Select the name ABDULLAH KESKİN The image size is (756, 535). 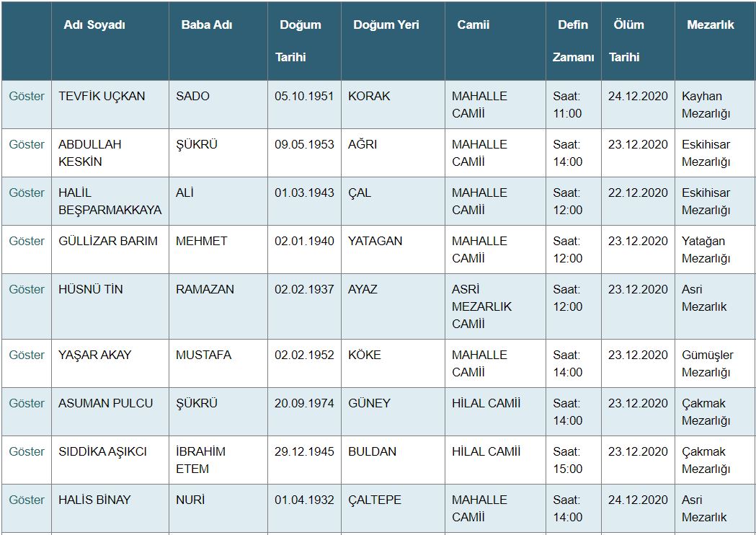[89, 153]
